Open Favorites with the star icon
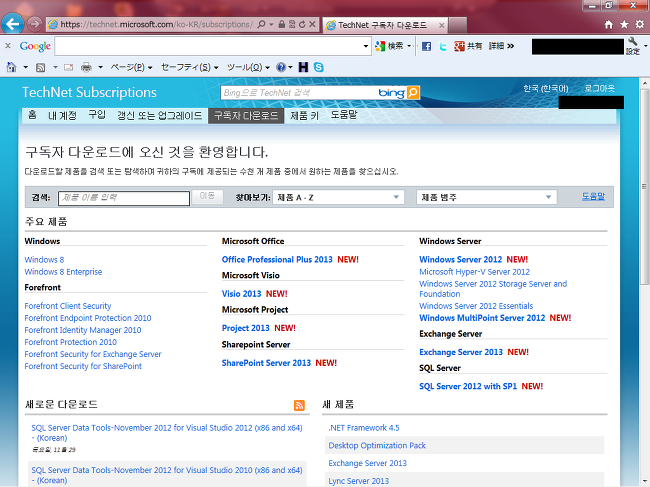 [x=624, y=25]
